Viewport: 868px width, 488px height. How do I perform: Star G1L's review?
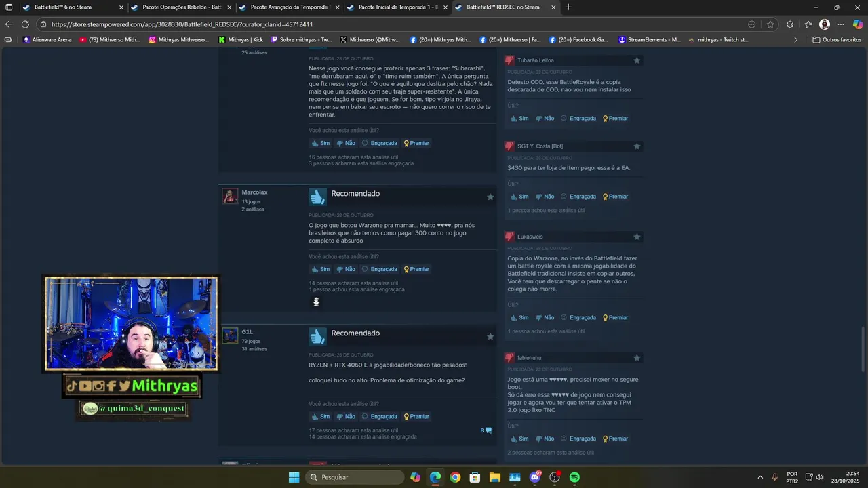pyautogui.click(x=490, y=336)
